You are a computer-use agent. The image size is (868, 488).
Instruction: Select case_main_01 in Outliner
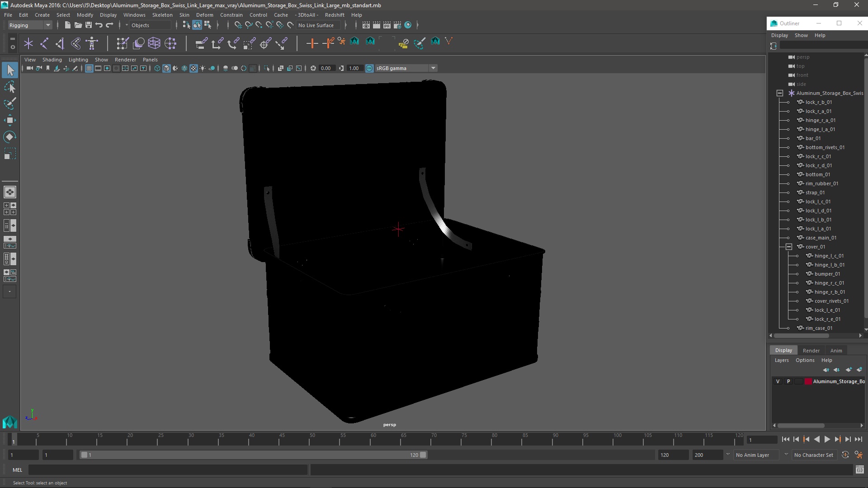pos(821,238)
